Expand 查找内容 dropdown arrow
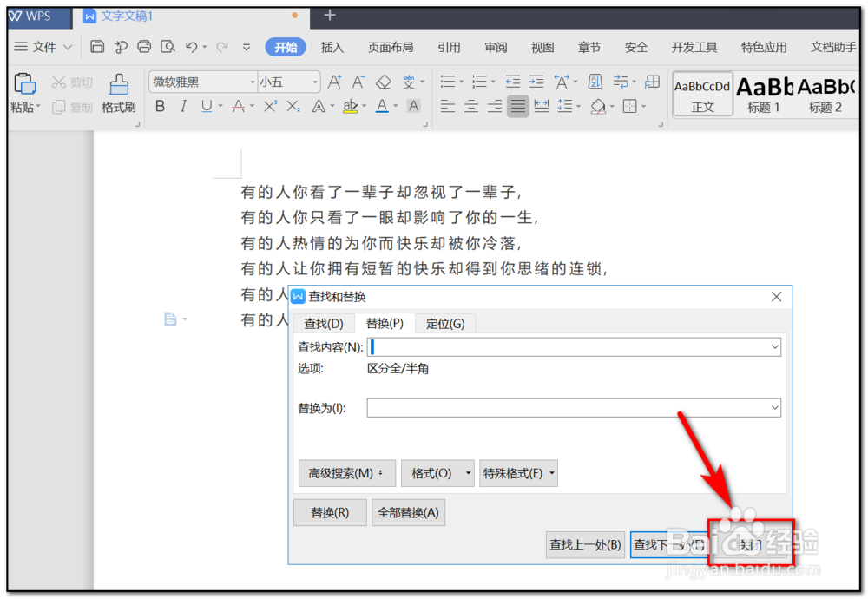This screenshot has height=599, width=868. pos(774,347)
